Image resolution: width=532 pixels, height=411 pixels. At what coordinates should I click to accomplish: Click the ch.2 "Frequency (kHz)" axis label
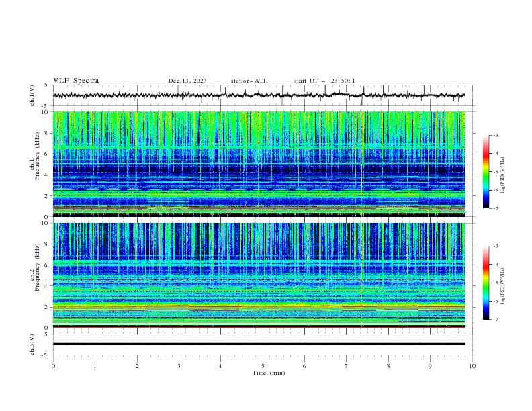[37, 267]
